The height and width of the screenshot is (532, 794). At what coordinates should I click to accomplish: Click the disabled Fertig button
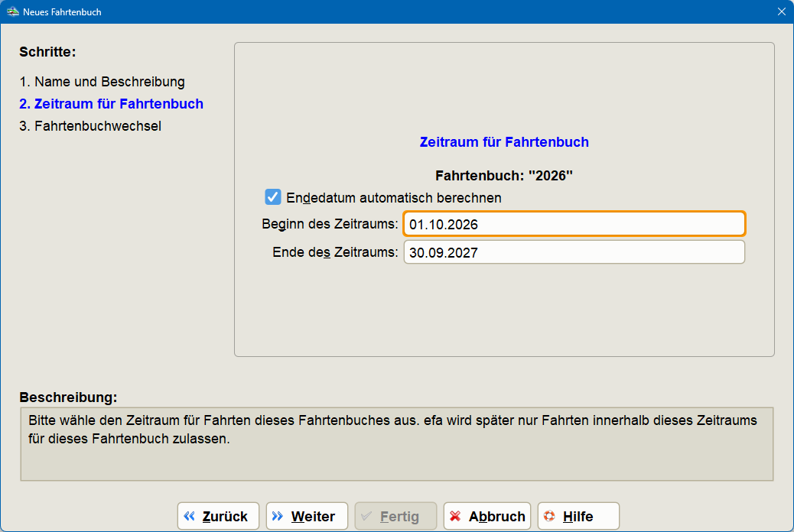(395, 516)
